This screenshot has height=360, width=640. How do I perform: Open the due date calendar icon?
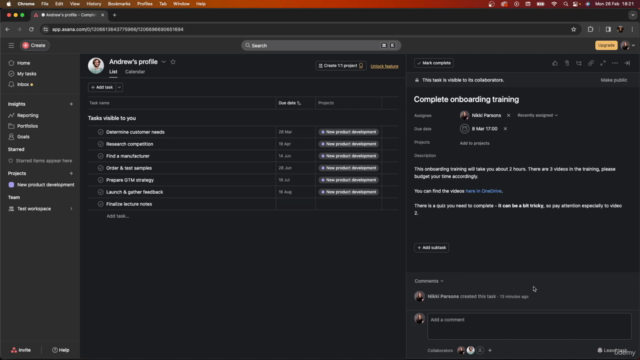464,129
